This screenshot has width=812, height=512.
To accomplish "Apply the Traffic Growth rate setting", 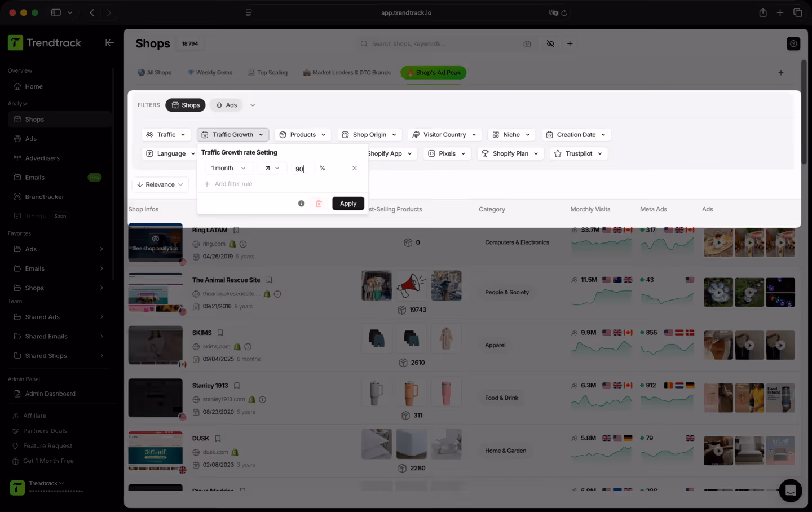I will (x=348, y=204).
